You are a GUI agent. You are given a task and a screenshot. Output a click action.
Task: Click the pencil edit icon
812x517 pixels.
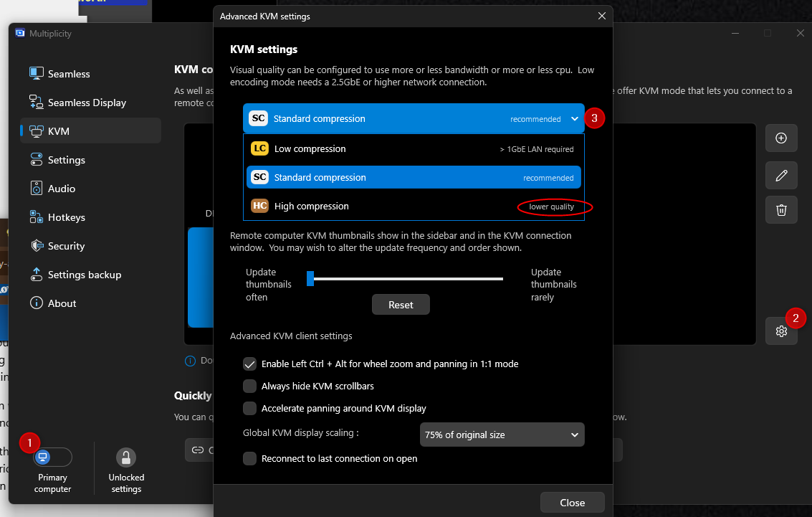pyautogui.click(x=781, y=176)
